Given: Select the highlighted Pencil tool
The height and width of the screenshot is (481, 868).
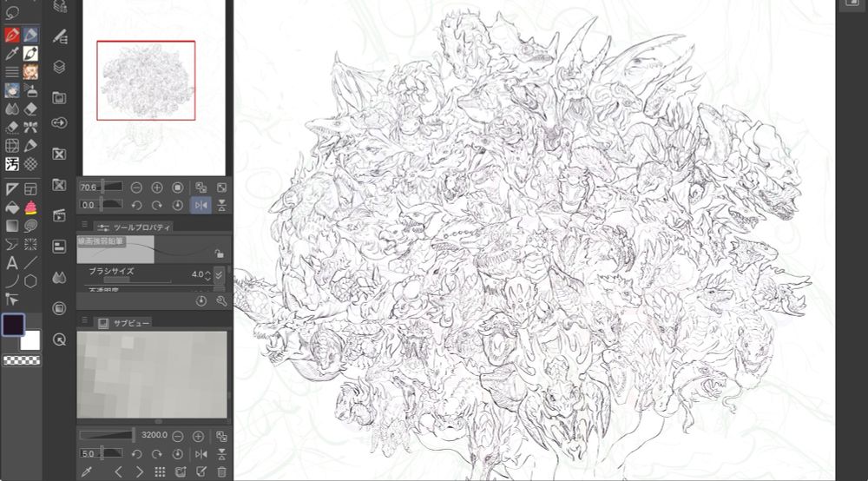Looking at the screenshot, I should (30, 35).
